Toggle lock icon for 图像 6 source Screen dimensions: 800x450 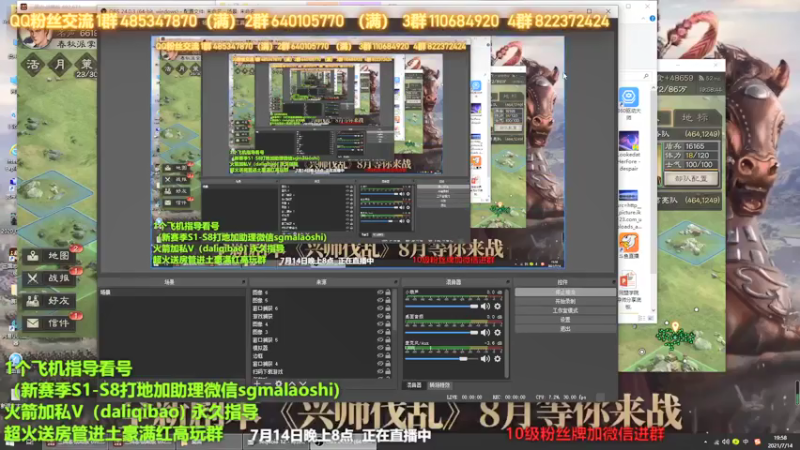[388, 293]
